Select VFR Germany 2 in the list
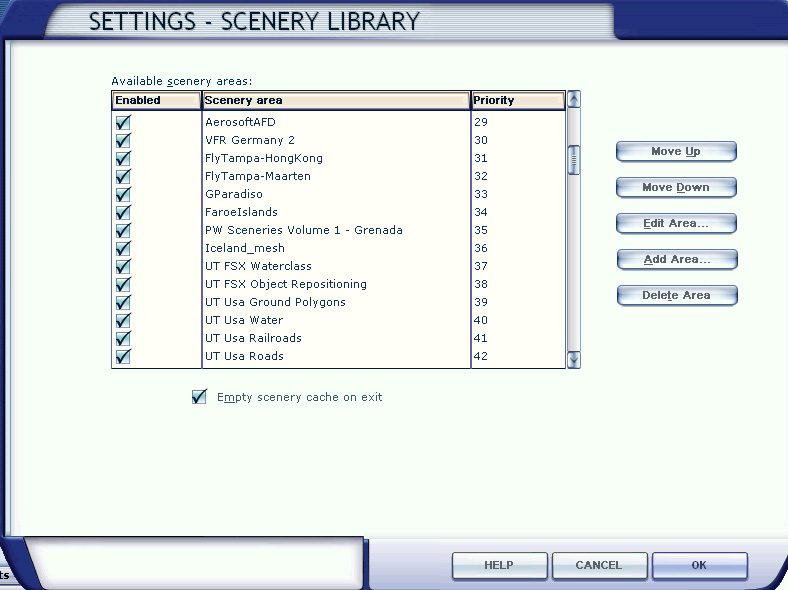Viewport: 788px width, 590px height. tap(250, 140)
